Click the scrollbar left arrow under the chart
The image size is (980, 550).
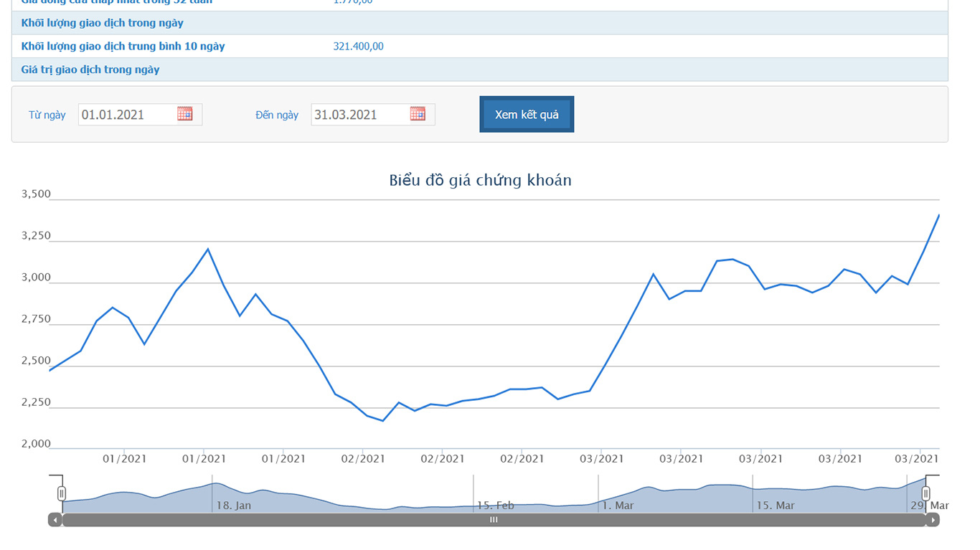(x=55, y=520)
